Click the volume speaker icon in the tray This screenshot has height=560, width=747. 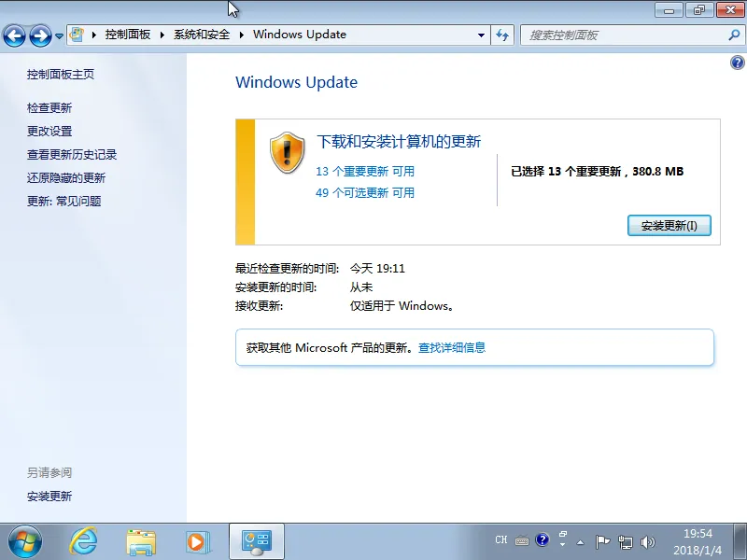(x=648, y=541)
